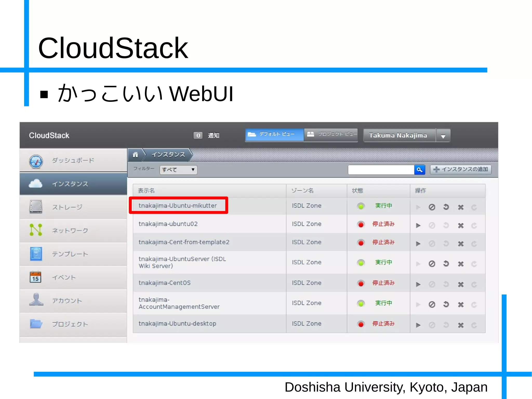Click the アカウント account person icon
The height and width of the screenshot is (399, 532).
pyautogui.click(x=36, y=300)
